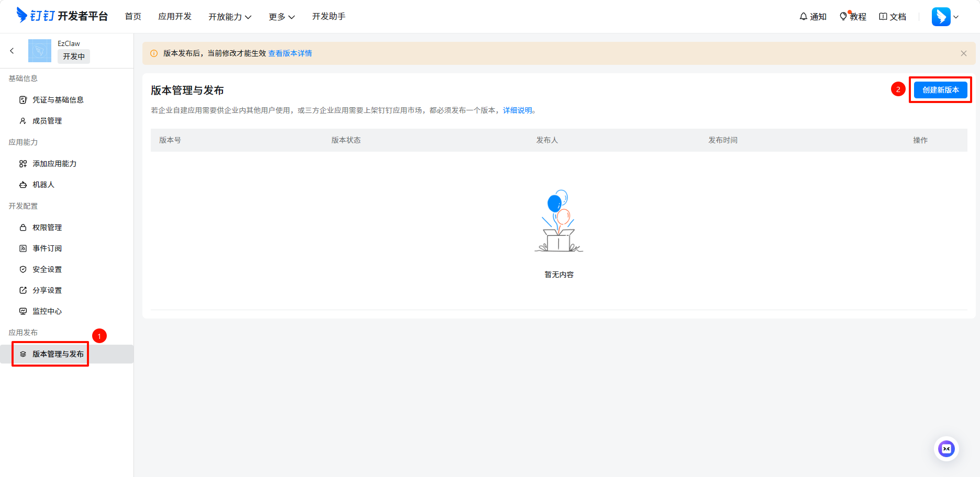Go to the 应用开发 menu item
The height and width of the screenshot is (477, 980).
(x=175, y=17)
